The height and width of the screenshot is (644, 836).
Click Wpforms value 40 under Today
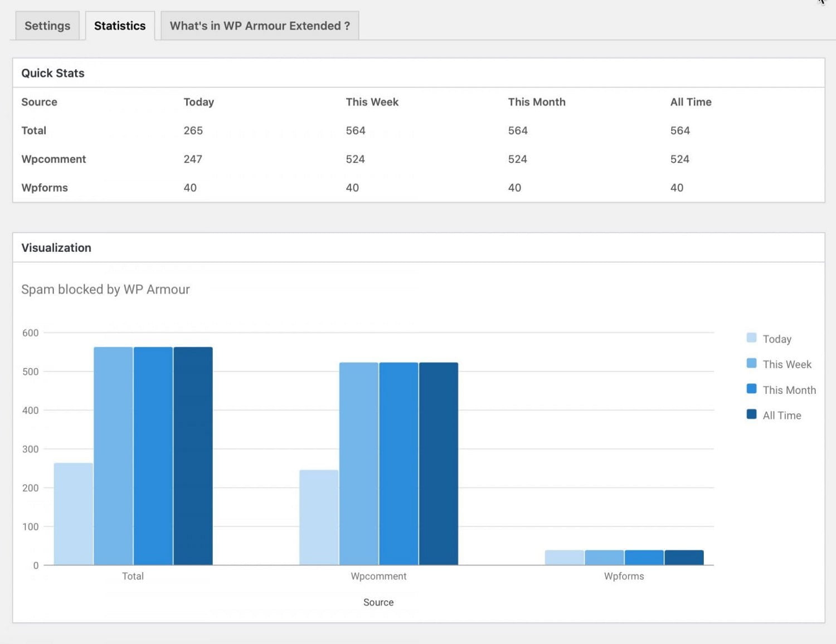(x=190, y=188)
